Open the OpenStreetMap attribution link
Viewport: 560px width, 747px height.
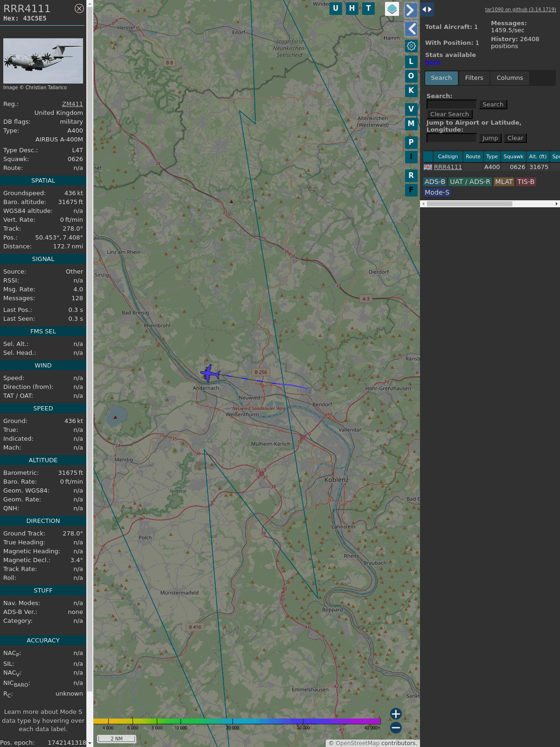(357, 743)
